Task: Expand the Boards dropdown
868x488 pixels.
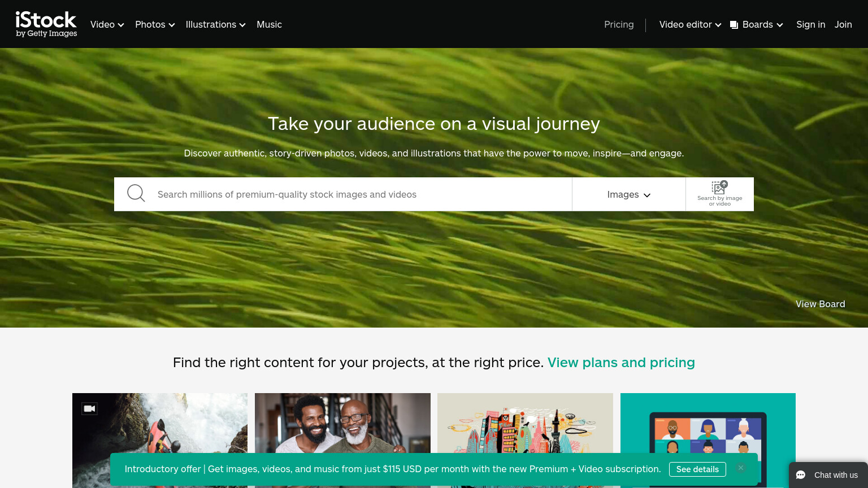Action: coord(757,24)
